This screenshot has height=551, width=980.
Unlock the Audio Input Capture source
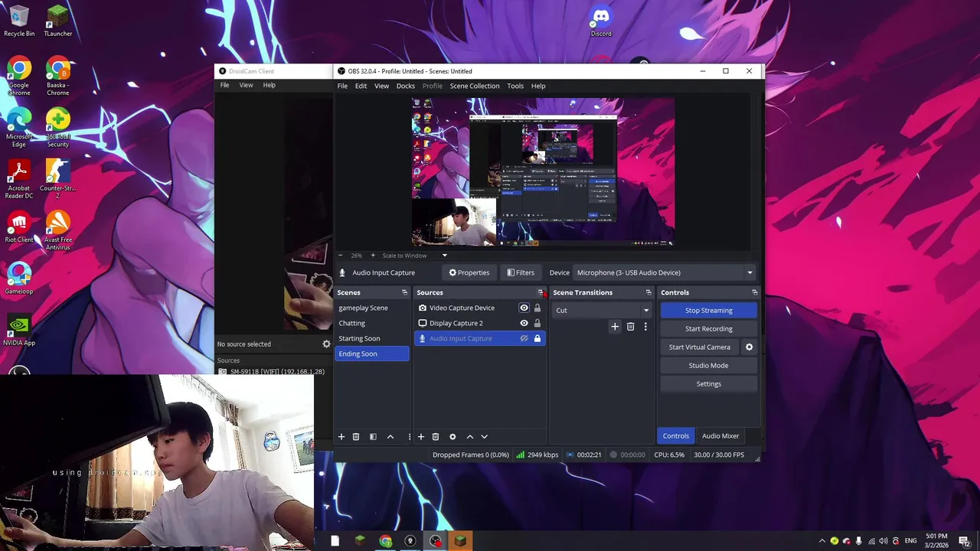coord(537,338)
